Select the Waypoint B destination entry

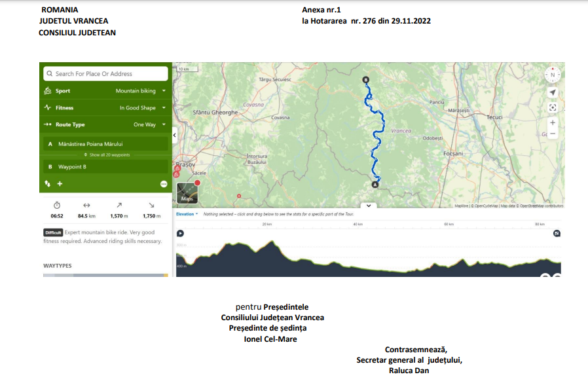(x=105, y=167)
